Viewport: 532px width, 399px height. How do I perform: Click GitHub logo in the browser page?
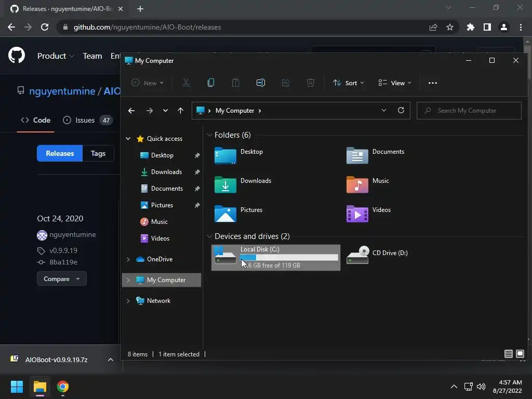(x=17, y=55)
